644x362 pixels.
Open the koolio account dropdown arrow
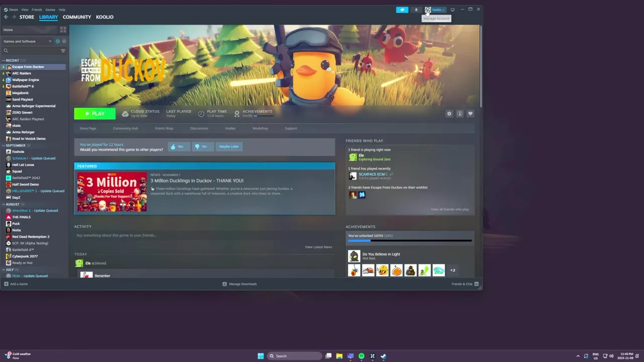443,10
